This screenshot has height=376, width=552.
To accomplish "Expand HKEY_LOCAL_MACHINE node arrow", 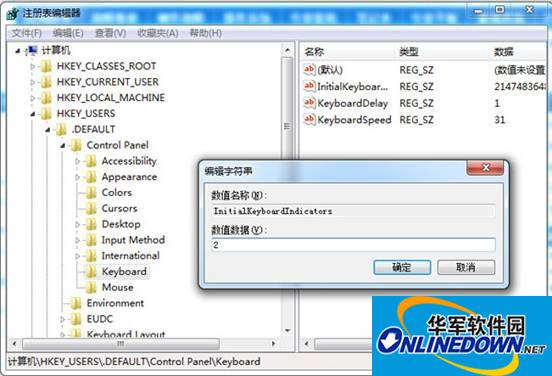I will [x=32, y=98].
